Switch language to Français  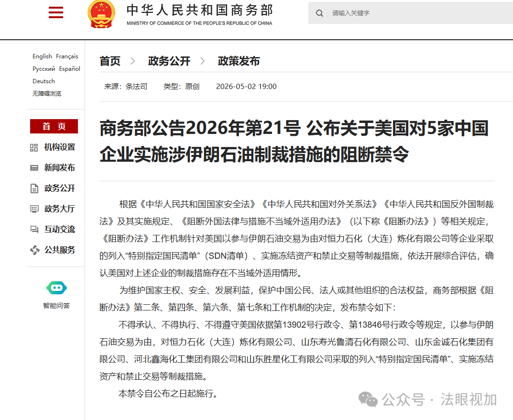point(67,56)
